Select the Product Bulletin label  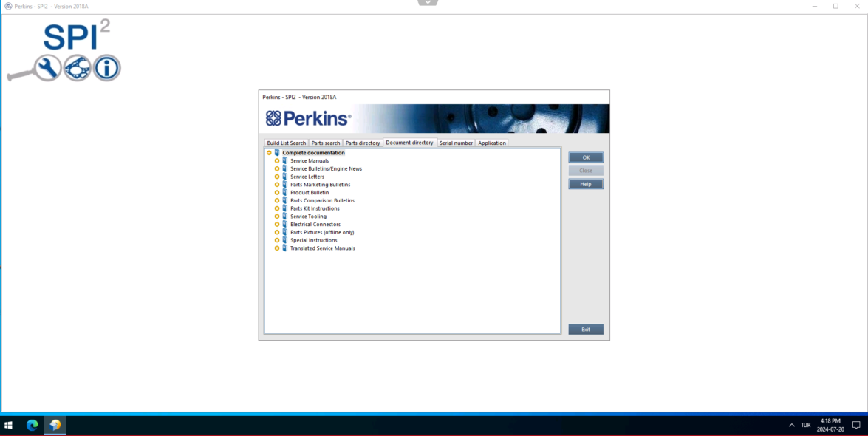(310, 193)
